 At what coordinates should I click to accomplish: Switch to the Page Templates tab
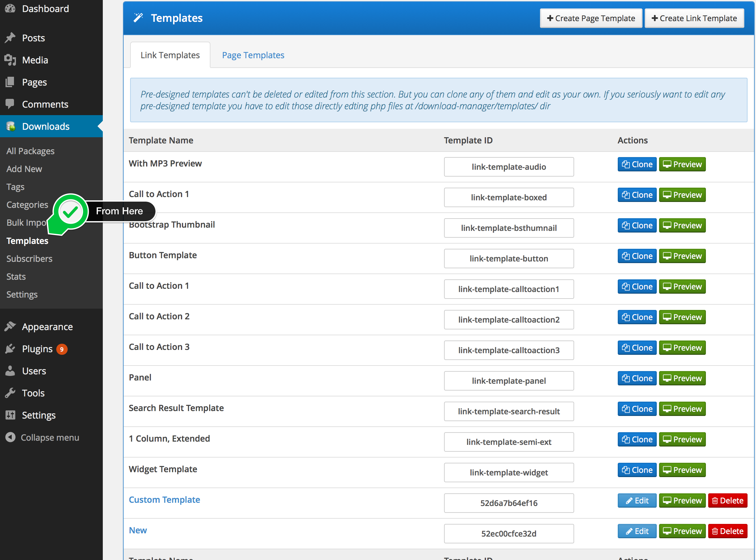[253, 55]
